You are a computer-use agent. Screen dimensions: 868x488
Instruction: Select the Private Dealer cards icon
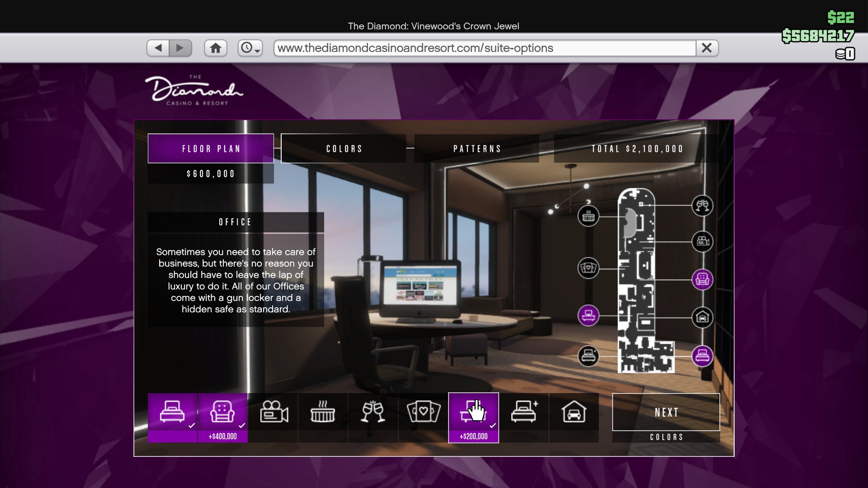coord(423,412)
